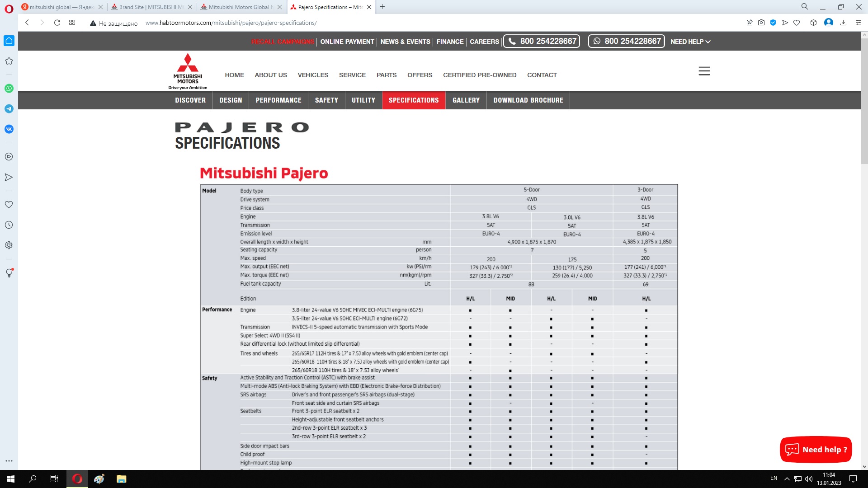The width and height of the screenshot is (868, 488).
Task: Open the downloads icon in toolbar
Action: click(843, 23)
